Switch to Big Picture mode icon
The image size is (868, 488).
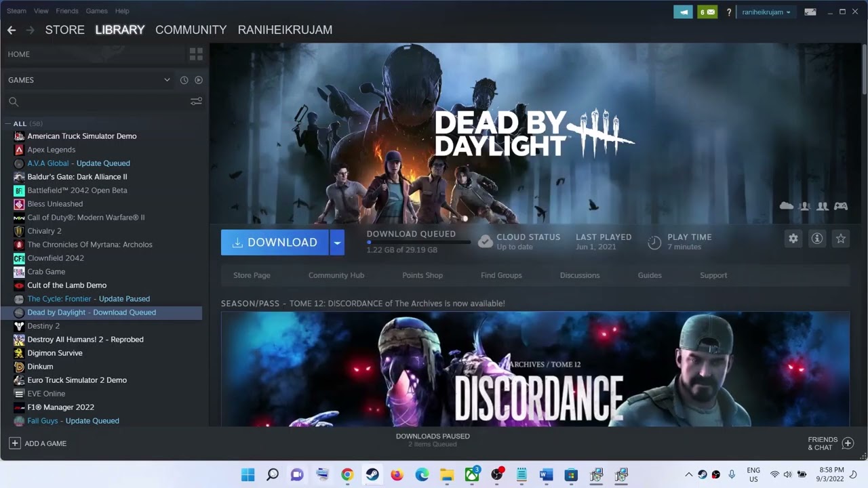tap(810, 12)
